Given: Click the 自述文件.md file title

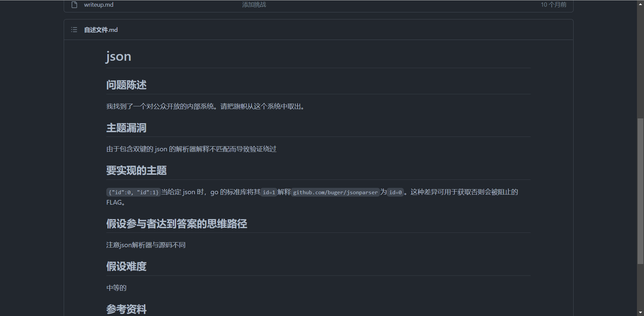Looking at the screenshot, I should [x=101, y=30].
